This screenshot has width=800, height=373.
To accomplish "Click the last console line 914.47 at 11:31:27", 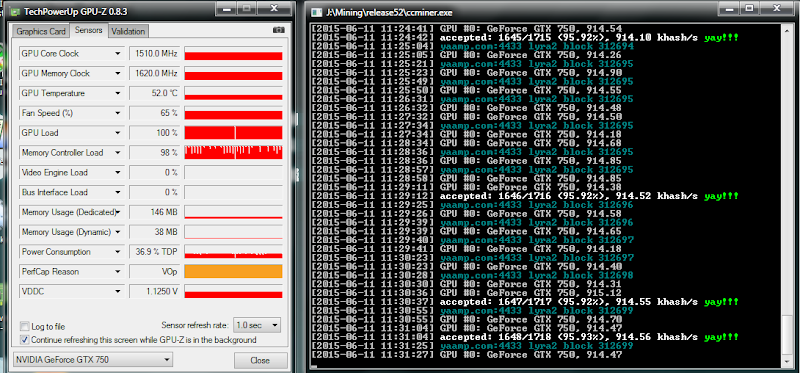I will [466, 355].
